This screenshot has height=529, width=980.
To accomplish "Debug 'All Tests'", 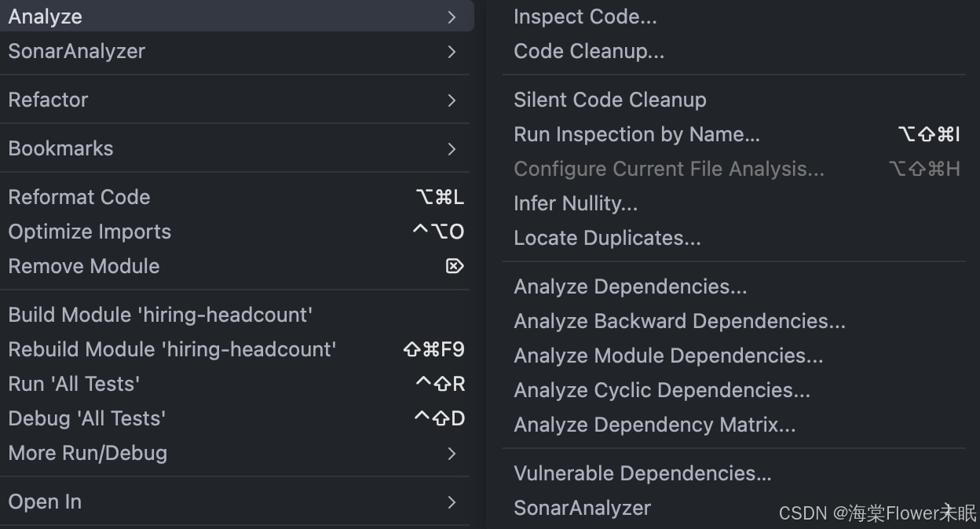I will point(86,419).
